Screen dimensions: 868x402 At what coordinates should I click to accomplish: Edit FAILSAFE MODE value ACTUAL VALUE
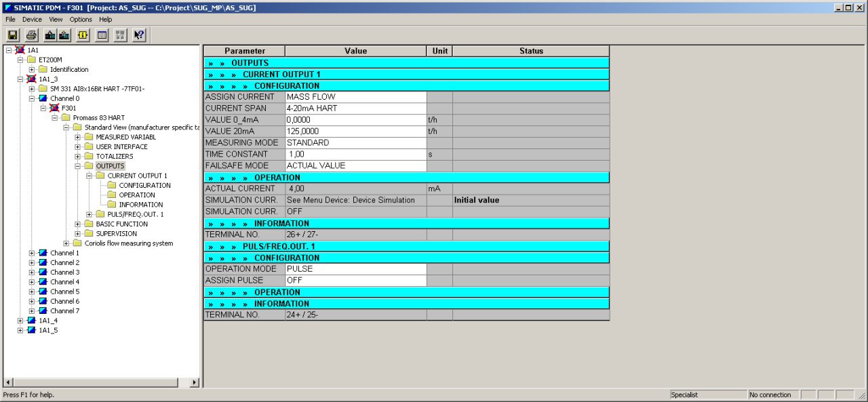355,165
